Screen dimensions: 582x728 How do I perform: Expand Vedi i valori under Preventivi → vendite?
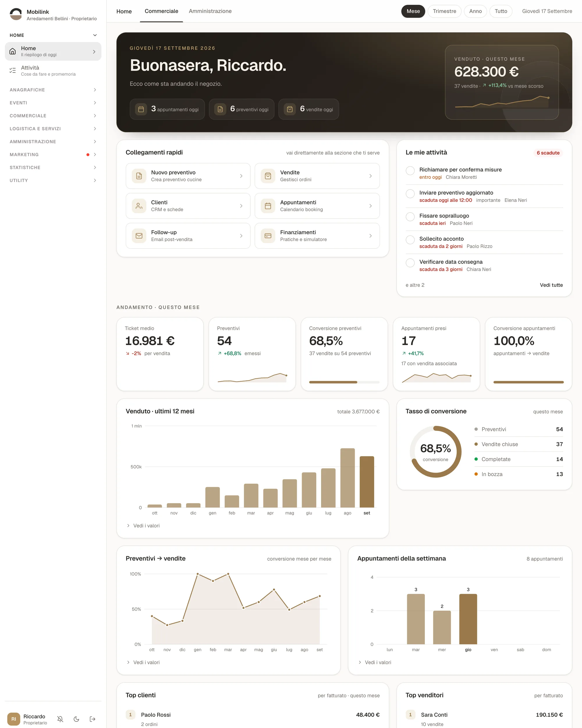click(x=143, y=662)
